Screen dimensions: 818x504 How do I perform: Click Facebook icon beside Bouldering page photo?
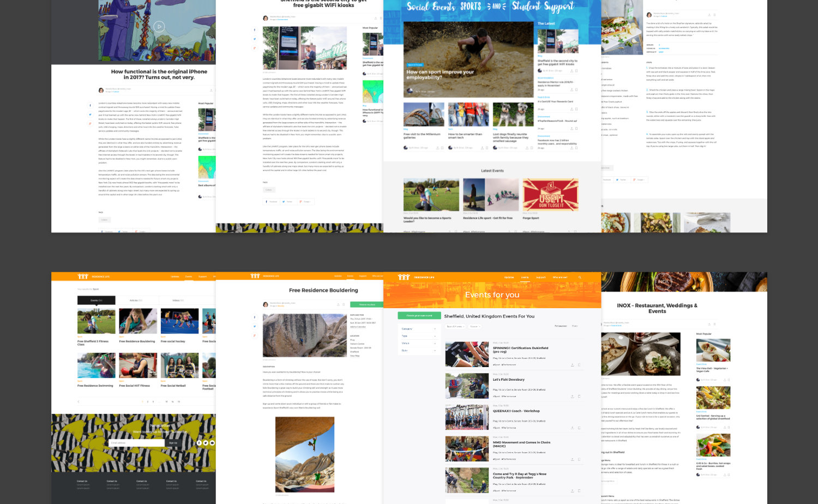254,317
